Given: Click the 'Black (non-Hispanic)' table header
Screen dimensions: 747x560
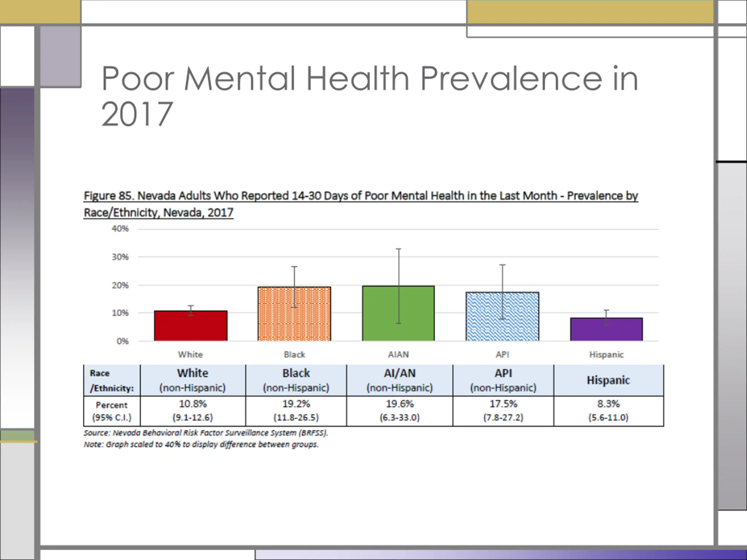Looking at the screenshot, I should pos(296,380).
